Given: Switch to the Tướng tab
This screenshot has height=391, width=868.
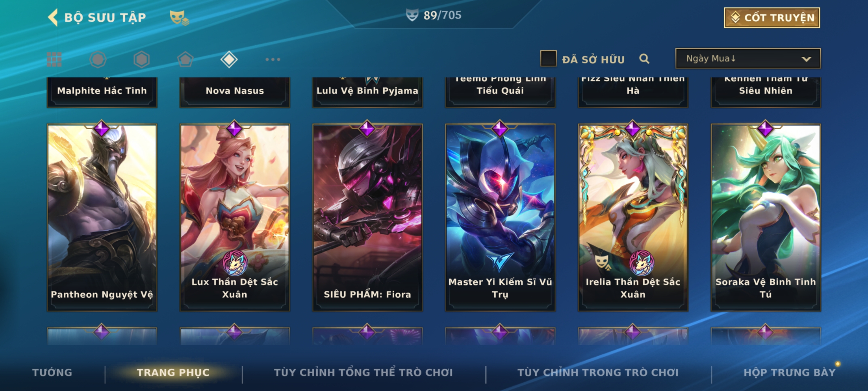Looking at the screenshot, I should (52, 373).
